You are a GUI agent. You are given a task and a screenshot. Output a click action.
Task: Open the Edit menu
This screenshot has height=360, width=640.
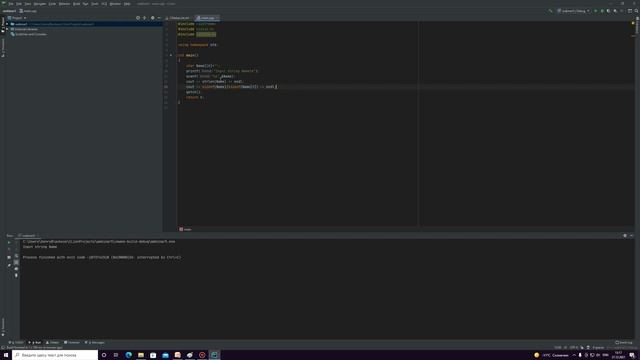[x=19, y=4]
